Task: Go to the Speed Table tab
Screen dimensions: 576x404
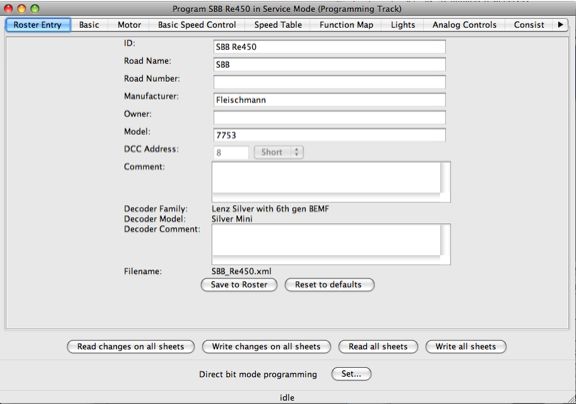Action: [x=278, y=25]
